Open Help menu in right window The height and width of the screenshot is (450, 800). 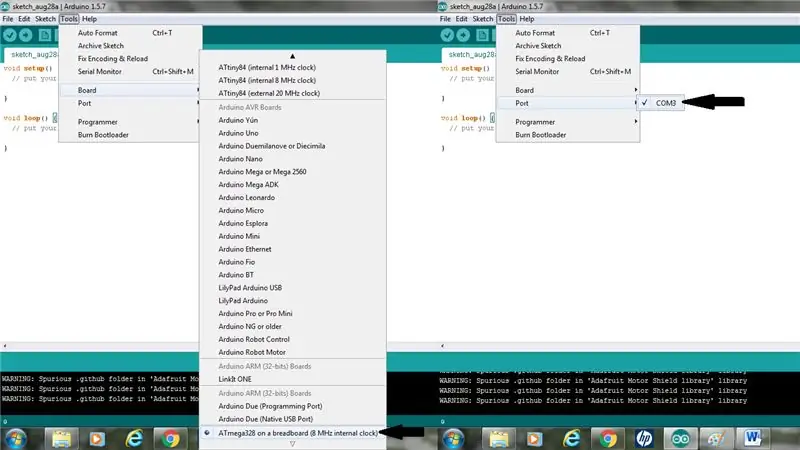[x=527, y=19]
